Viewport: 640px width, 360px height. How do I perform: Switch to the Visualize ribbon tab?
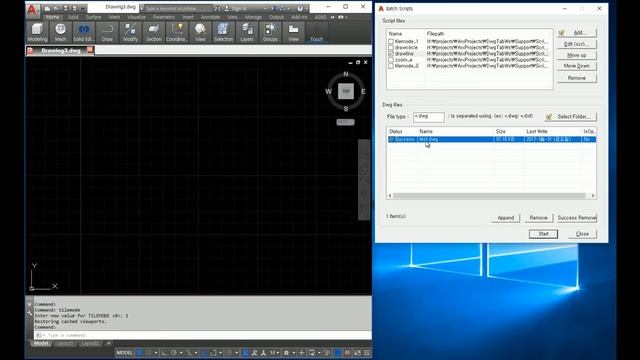[x=136, y=17]
